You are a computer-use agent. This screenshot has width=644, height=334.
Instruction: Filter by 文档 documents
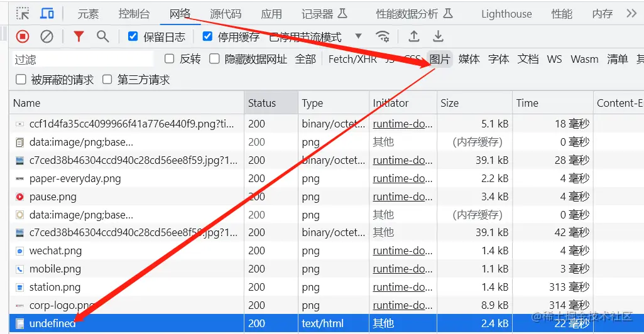(x=528, y=59)
